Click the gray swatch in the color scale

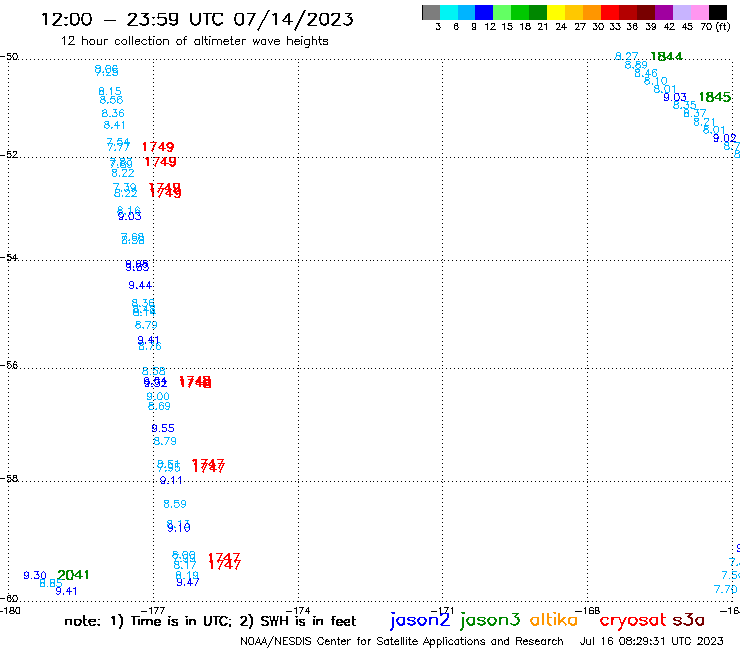pyautogui.click(x=431, y=12)
